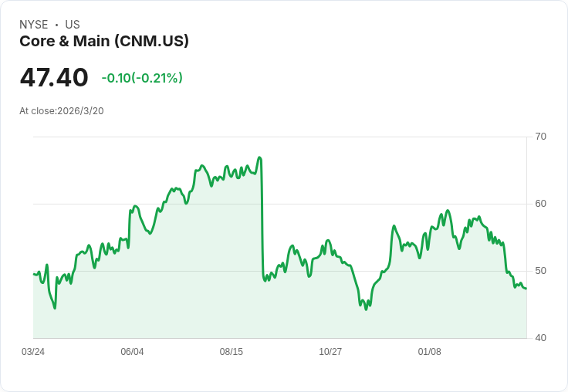Click the 06/04 date on the x-axis
The width and height of the screenshot is (568, 392).
pos(132,352)
